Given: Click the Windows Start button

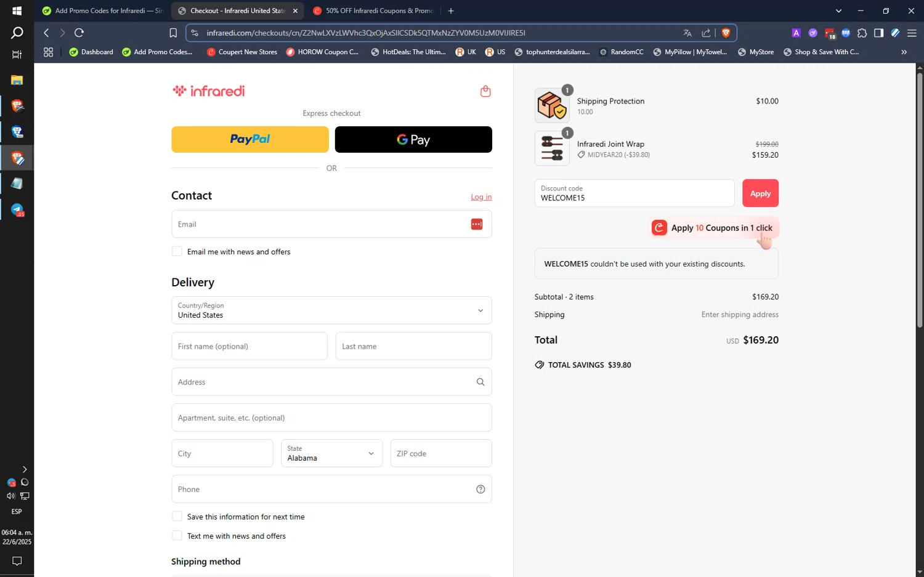Looking at the screenshot, I should [x=17, y=10].
